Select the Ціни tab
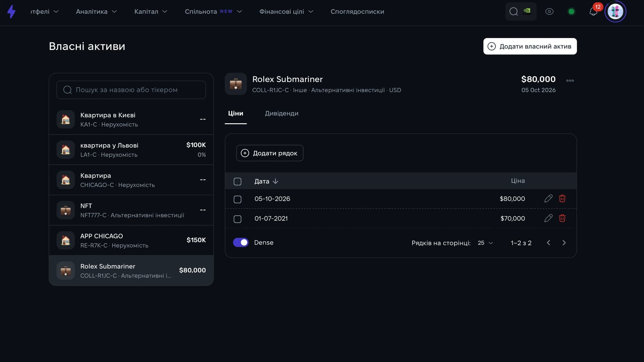Viewport: 644px width, 362px height. [x=235, y=113]
